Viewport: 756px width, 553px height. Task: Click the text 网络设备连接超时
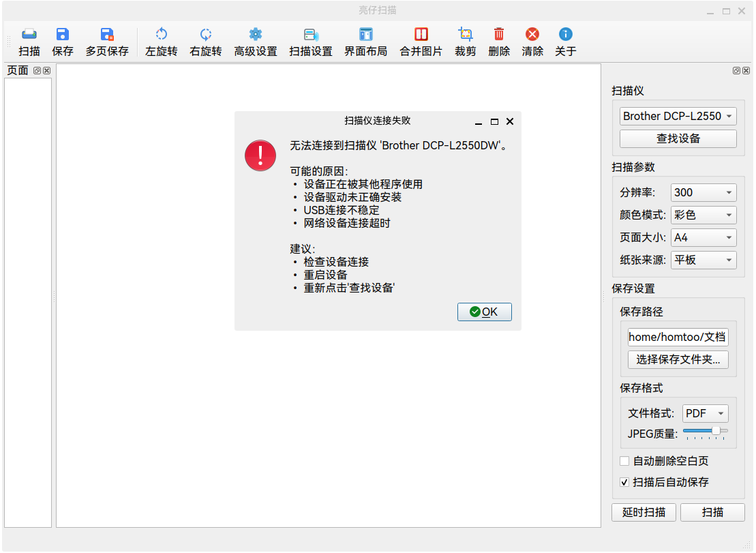[347, 223]
